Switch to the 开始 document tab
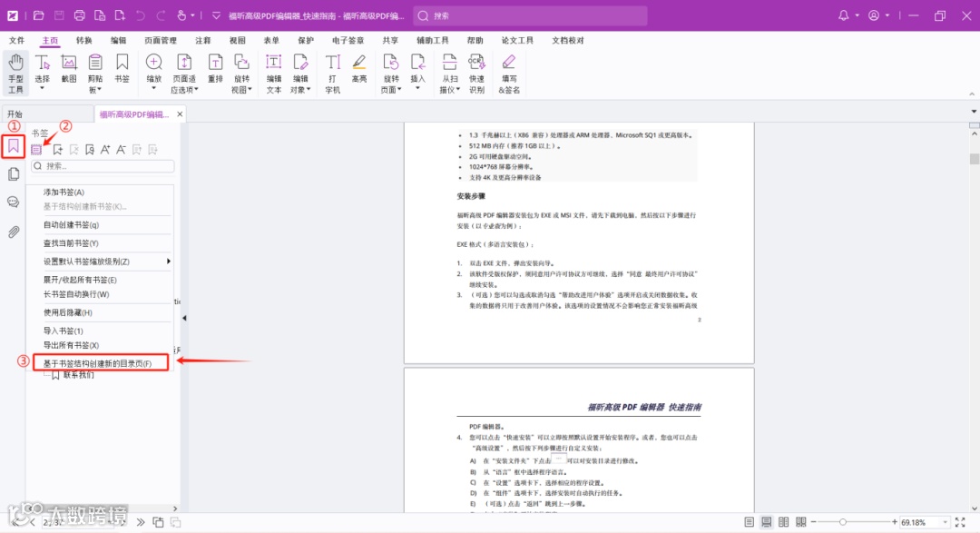Screen dimensions: 980x533 [x=47, y=114]
